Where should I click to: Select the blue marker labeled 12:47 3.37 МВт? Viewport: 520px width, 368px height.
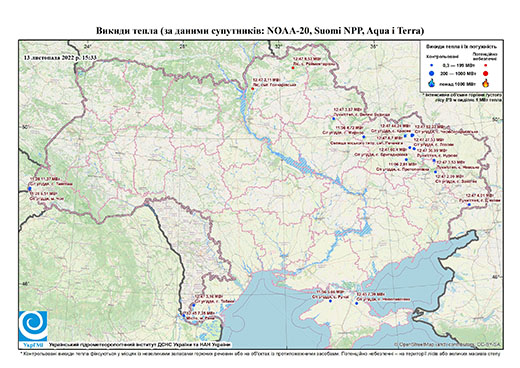[333, 118]
